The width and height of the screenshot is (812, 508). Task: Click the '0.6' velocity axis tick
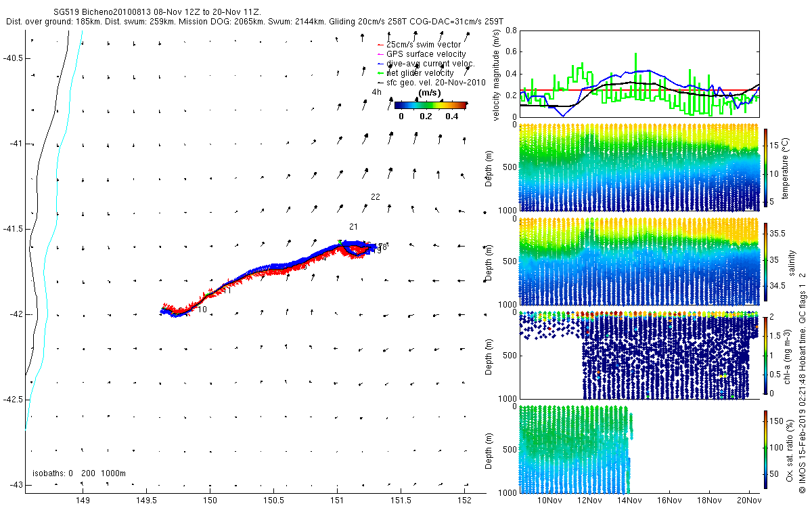(x=511, y=52)
